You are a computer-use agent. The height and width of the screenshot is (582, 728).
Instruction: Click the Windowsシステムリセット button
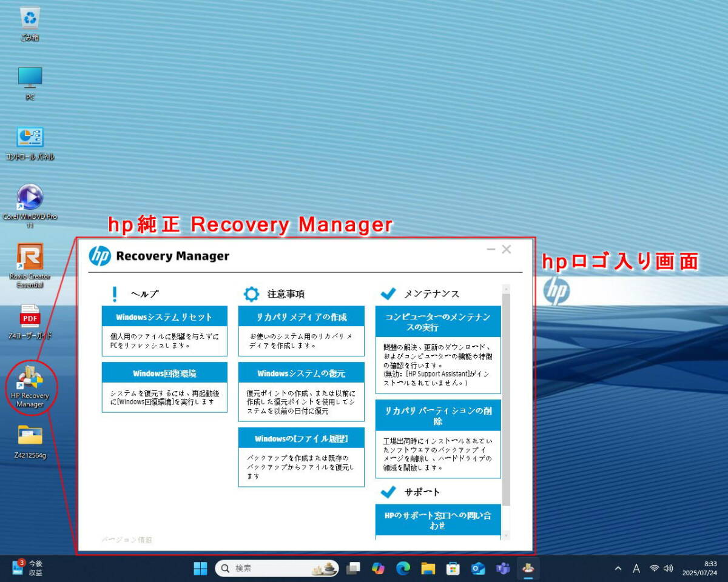click(x=164, y=316)
